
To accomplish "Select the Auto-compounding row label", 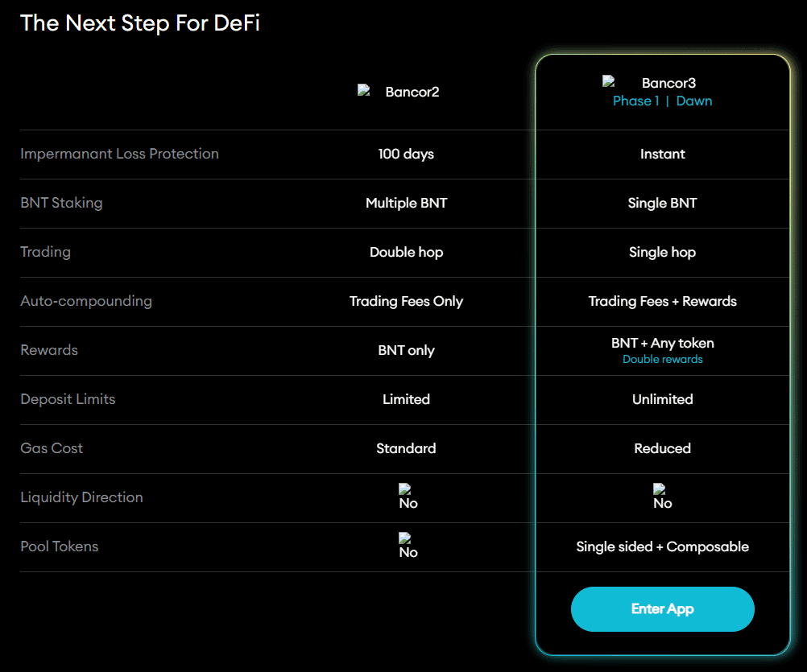I will pos(86,301).
